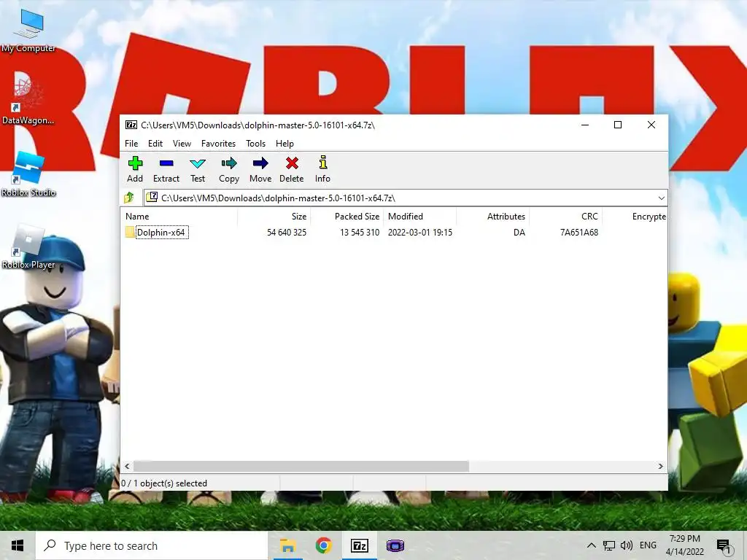
Task: Go up one folder level icon
Action: [129, 198]
